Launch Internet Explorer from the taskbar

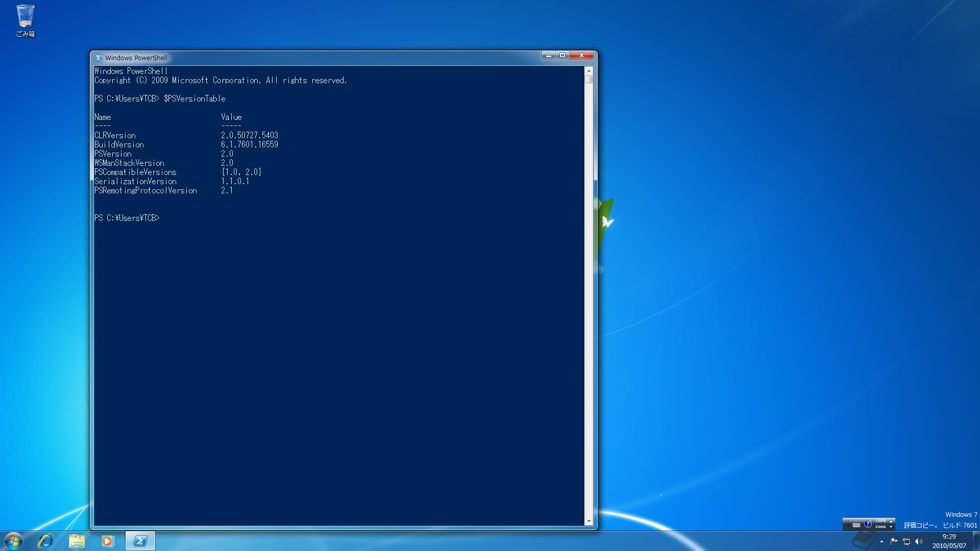pos(45,541)
